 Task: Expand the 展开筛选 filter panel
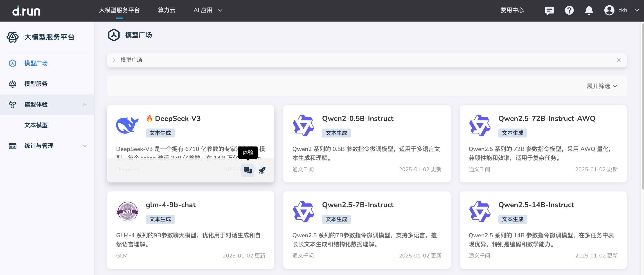[602, 86]
